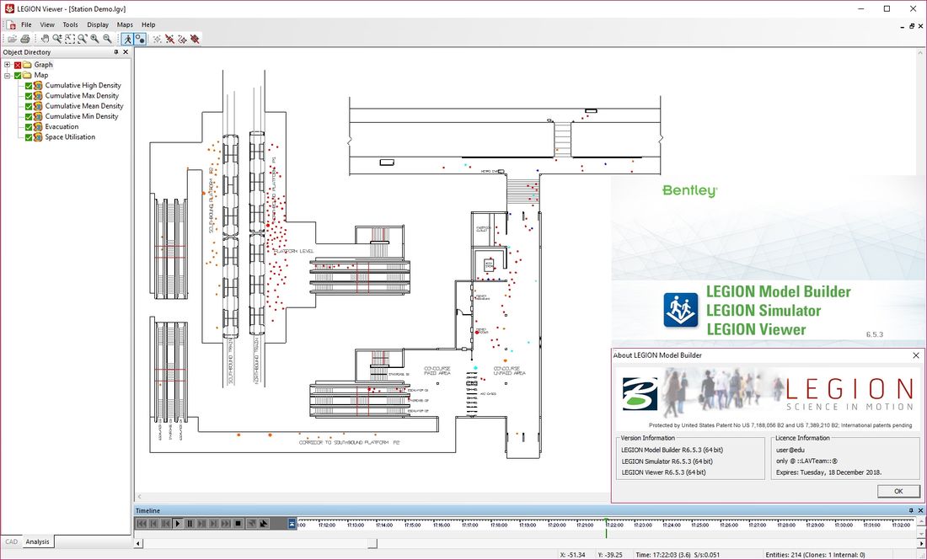Click the Zoom Out magnifier icon
This screenshot has width=927, height=560.
[x=107, y=39]
